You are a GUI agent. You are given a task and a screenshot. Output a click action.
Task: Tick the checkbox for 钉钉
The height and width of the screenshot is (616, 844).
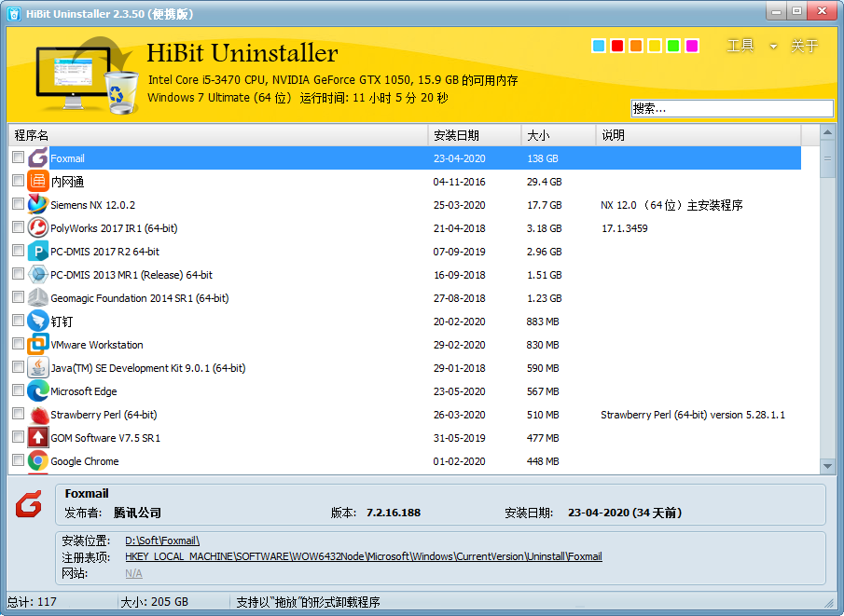point(19,321)
